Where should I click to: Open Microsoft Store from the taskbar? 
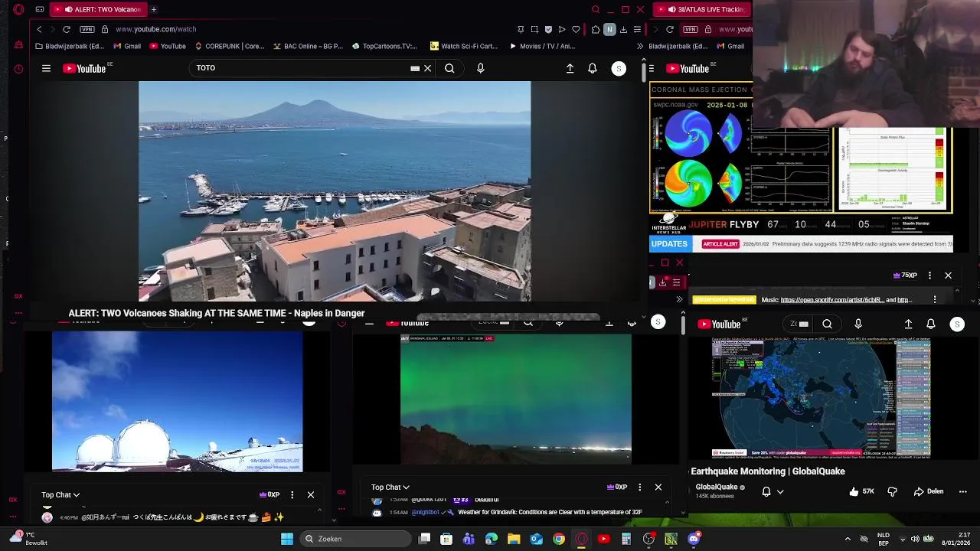pos(446,539)
